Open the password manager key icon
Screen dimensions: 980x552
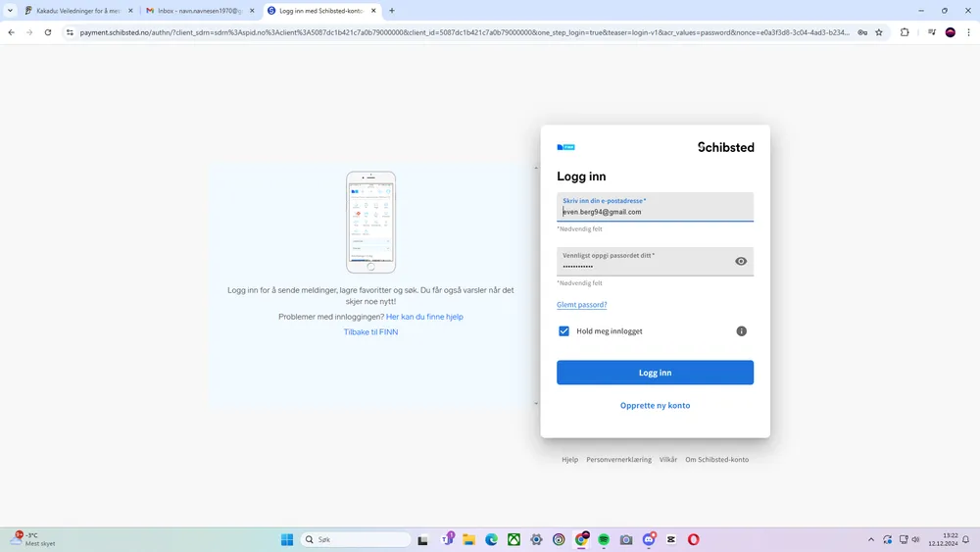click(862, 32)
